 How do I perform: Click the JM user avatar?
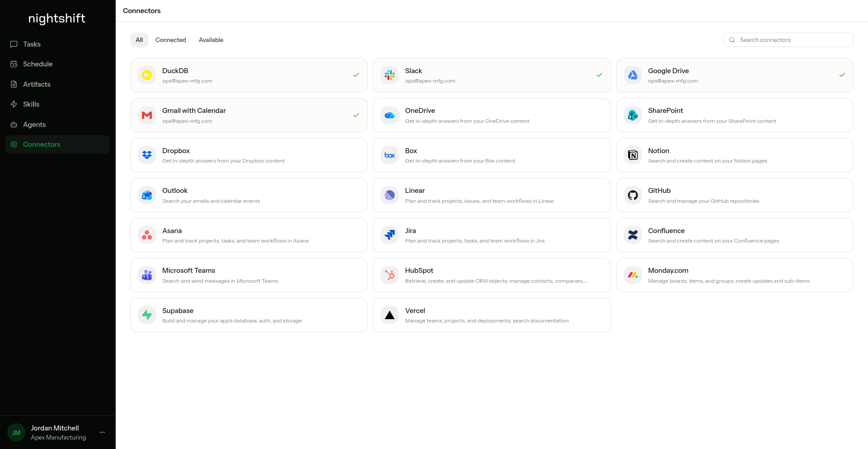click(16, 432)
